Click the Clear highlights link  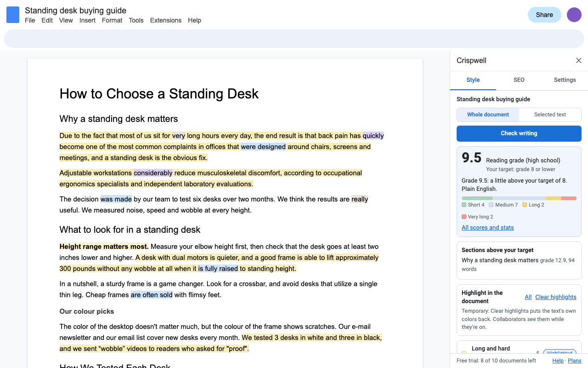(x=556, y=297)
